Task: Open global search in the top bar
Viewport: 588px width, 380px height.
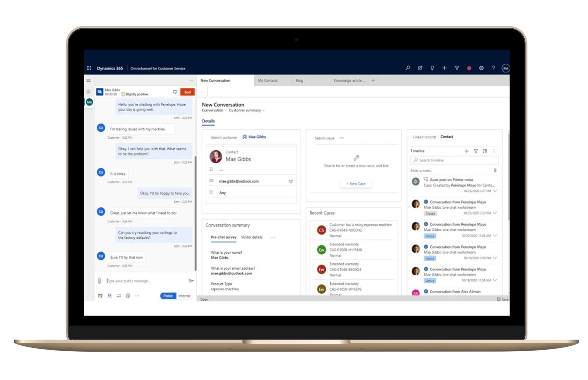Action: 408,68
